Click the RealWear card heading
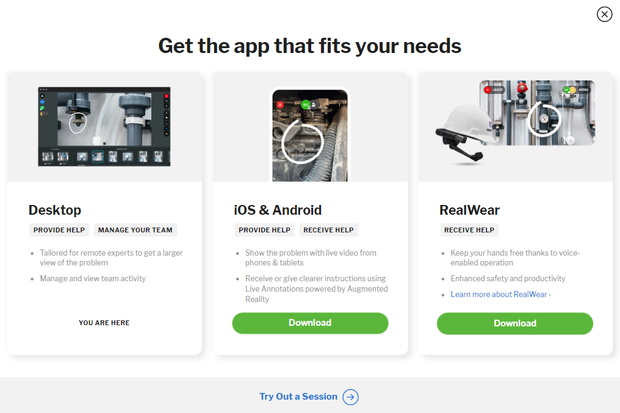This screenshot has height=413, width=620. tap(469, 210)
